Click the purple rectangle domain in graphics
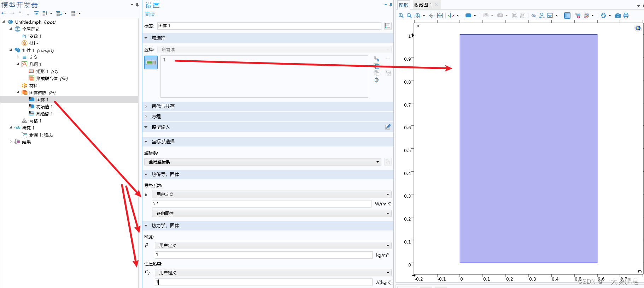 528,149
